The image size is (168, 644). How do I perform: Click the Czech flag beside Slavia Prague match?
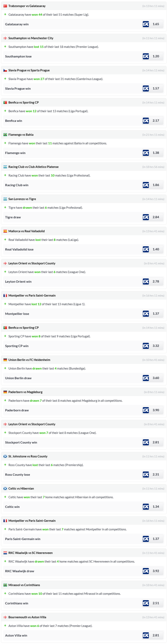pyautogui.click(x=5, y=70)
